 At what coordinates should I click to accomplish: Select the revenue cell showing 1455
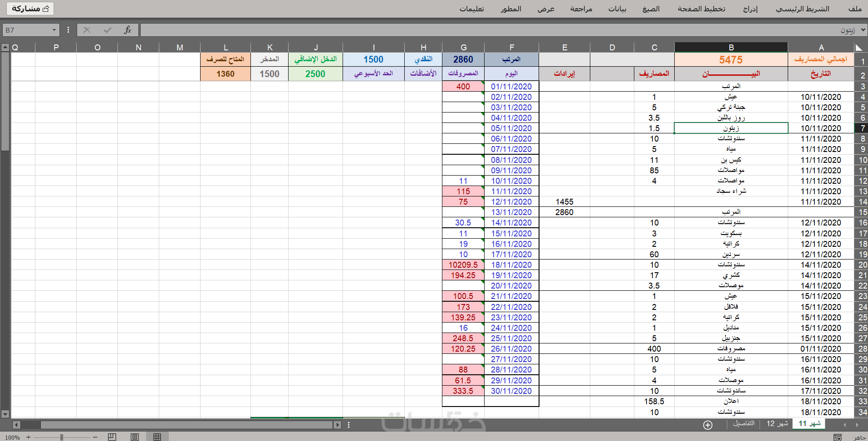[x=564, y=202]
